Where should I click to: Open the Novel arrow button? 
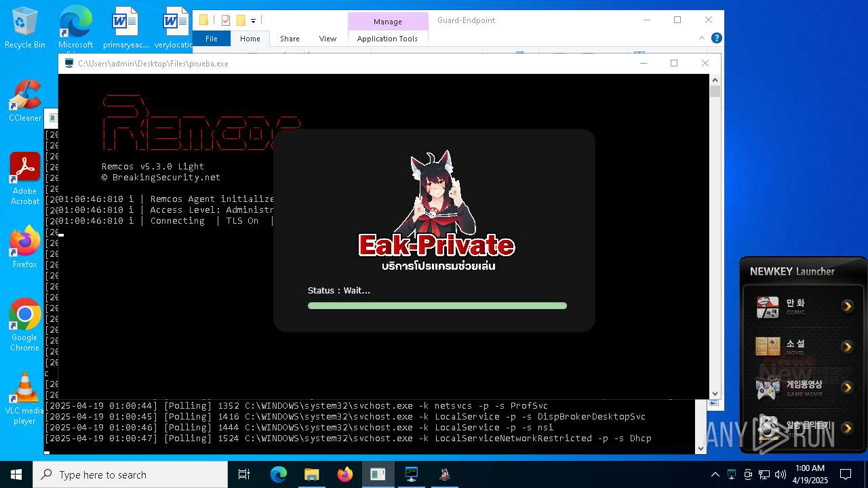coord(848,347)
